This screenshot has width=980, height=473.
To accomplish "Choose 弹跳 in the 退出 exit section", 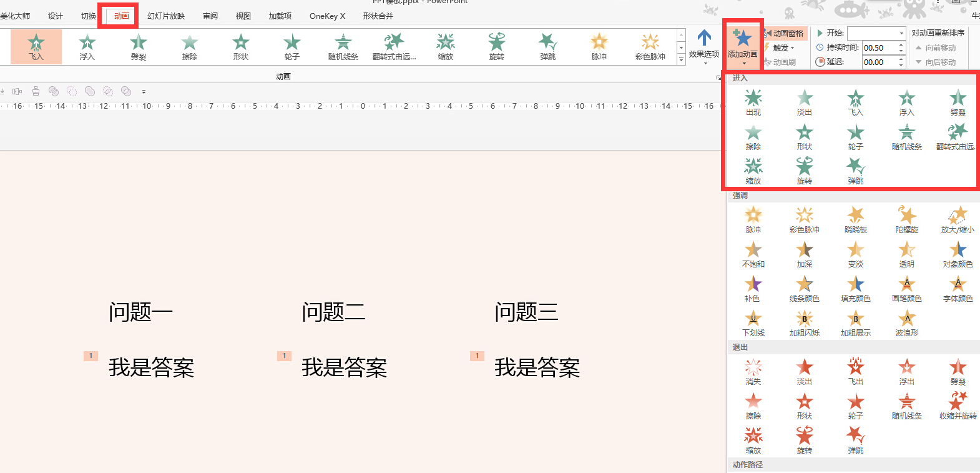I will 856,441.
